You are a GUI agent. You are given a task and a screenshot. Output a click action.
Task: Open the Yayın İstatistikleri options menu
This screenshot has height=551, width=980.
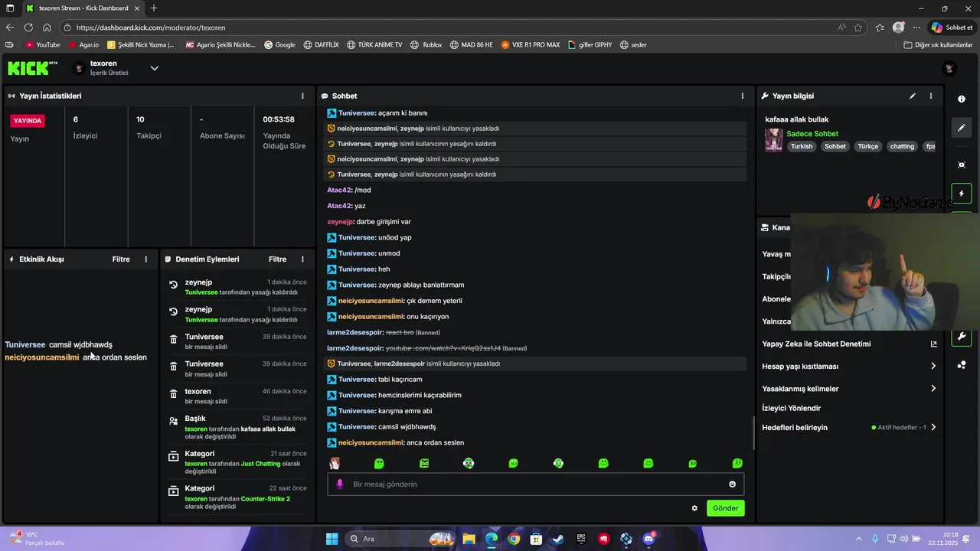click(x=302, y=96)
